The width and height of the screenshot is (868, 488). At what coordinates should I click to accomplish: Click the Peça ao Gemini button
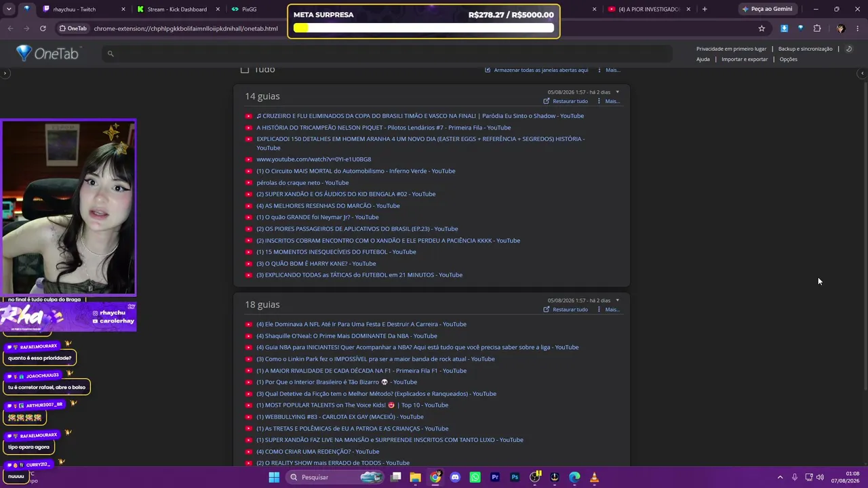tap(767, 9)
